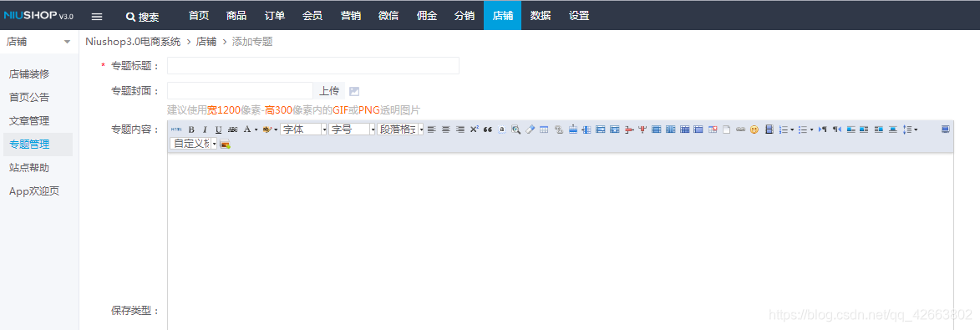
Task: Open the 微信 navigation tab
Action: (x=388, y=16)
